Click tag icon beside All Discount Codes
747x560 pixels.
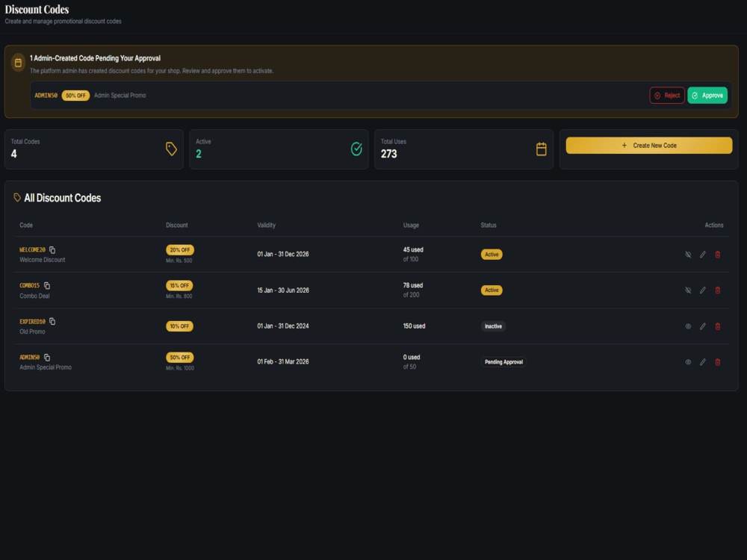[17, 198]
